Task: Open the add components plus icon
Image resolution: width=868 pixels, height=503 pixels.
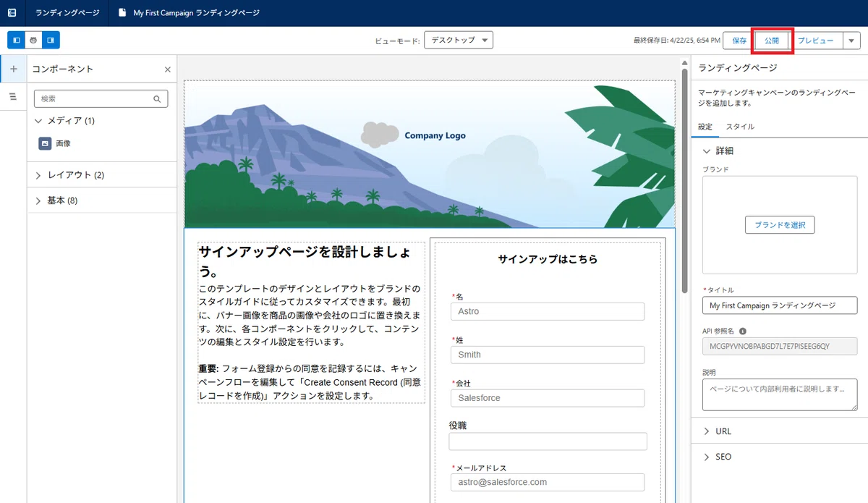Action: click(13, 69)
